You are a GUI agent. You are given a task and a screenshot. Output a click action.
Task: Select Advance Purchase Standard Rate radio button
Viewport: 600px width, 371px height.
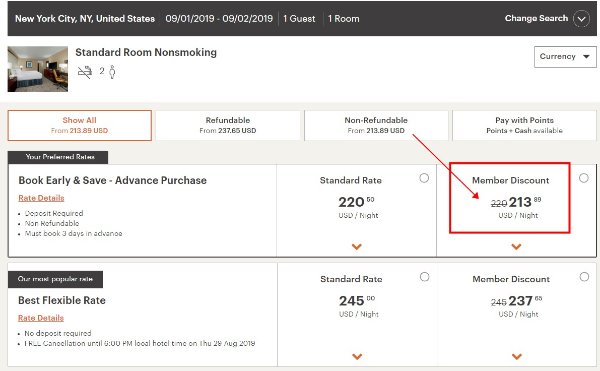tap(424, 178)
